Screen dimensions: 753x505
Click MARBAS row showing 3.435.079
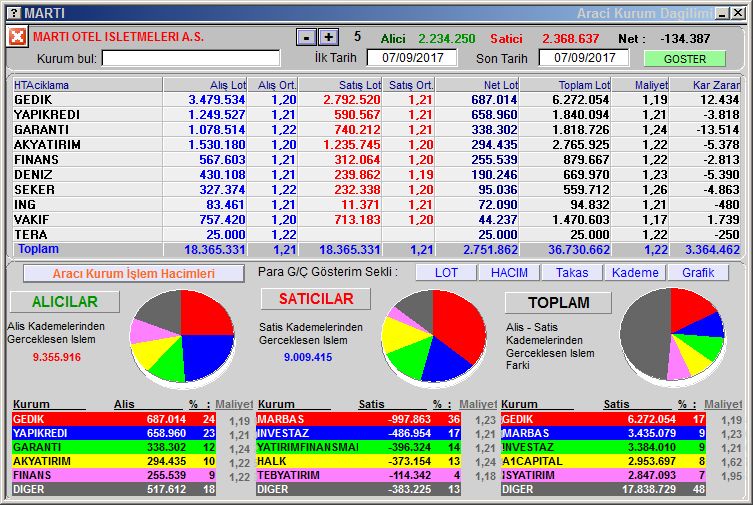[603, 433]
